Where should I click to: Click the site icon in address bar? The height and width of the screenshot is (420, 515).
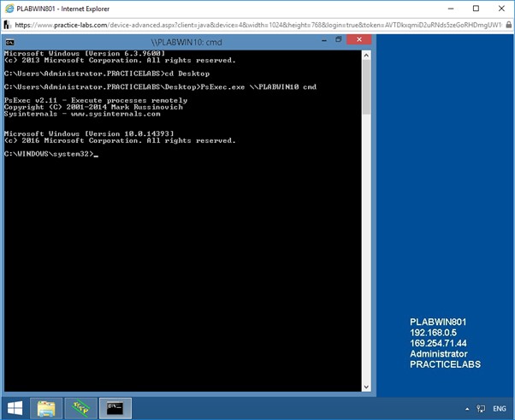click(x=8, y=25)
